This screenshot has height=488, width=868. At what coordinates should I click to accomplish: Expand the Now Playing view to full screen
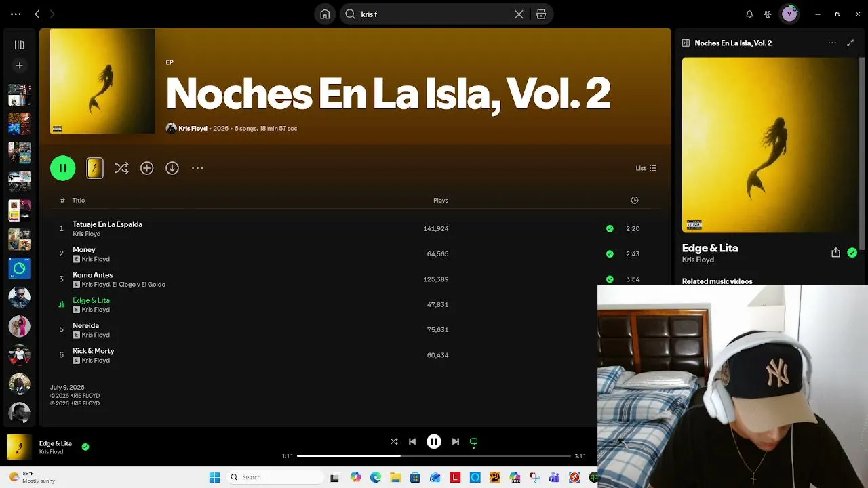point(850,43)
